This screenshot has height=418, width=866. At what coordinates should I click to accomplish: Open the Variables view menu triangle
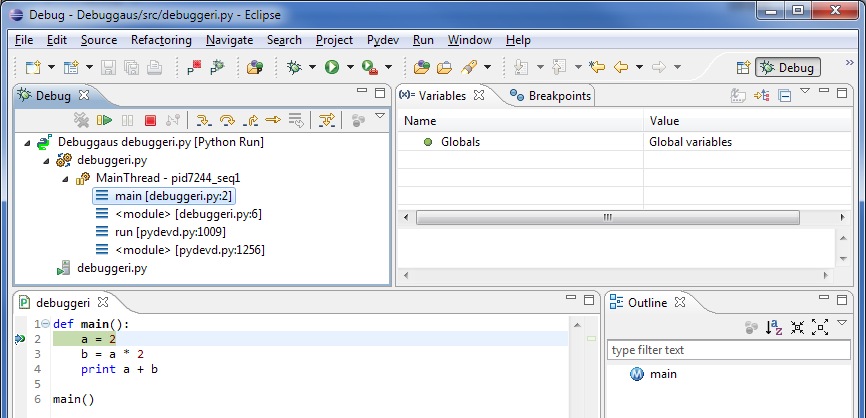[805, 91]
